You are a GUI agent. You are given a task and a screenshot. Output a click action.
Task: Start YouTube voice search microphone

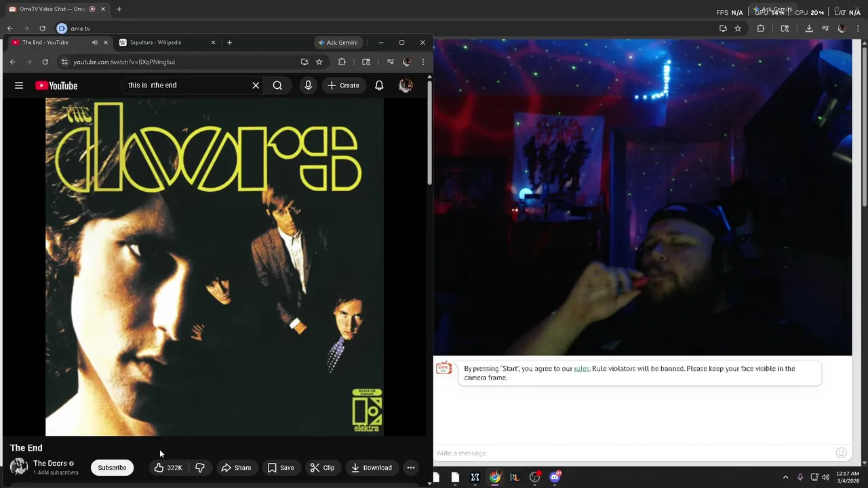point(308,85)
